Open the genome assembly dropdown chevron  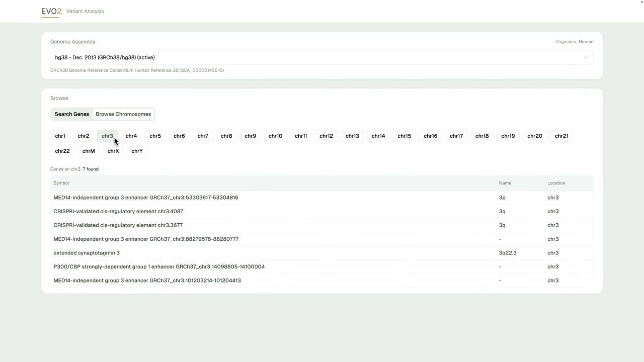(586, 57)
